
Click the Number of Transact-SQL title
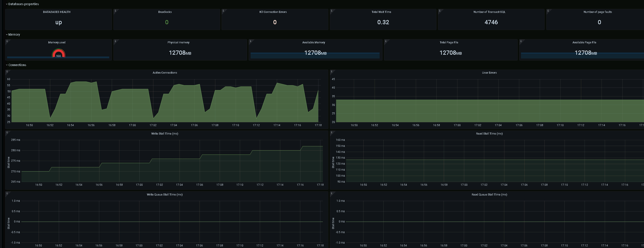pos(489,12)
